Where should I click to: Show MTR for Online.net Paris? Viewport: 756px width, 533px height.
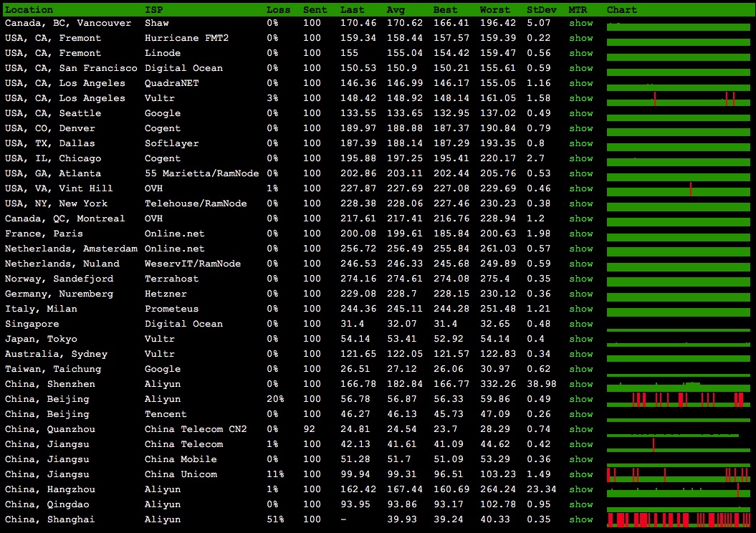580,234
